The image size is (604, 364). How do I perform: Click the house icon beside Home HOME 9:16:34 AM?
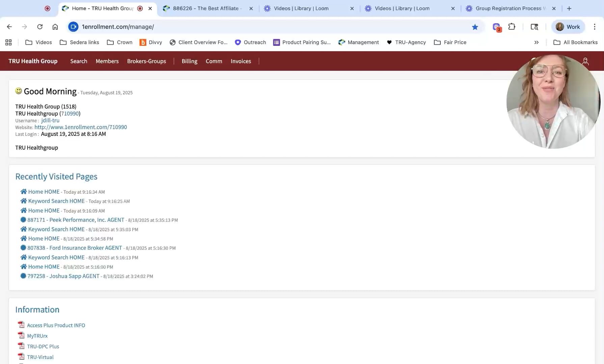tap(24, 191)
